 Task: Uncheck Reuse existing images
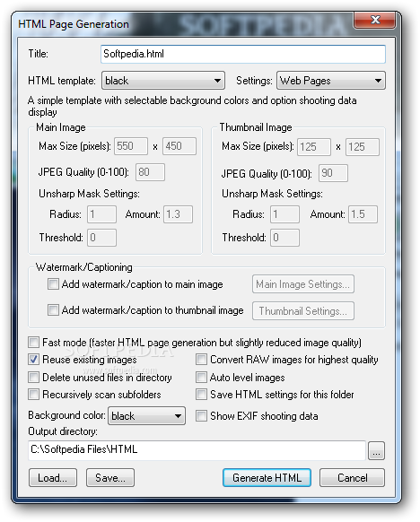33,360
